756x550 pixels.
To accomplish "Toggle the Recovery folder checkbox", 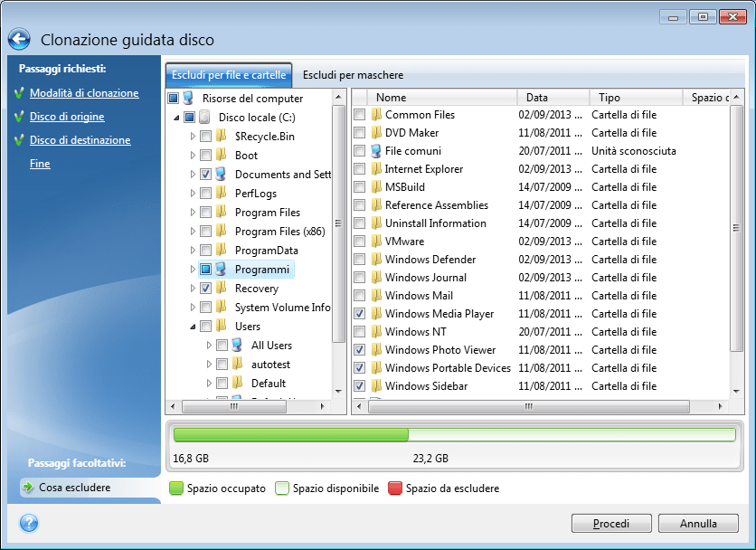I will 205,288.
